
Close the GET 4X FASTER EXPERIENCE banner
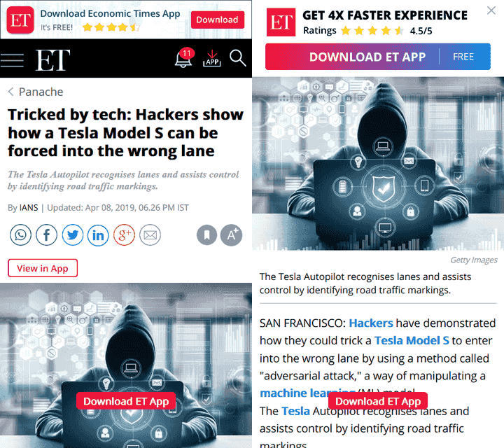(491, 10)
